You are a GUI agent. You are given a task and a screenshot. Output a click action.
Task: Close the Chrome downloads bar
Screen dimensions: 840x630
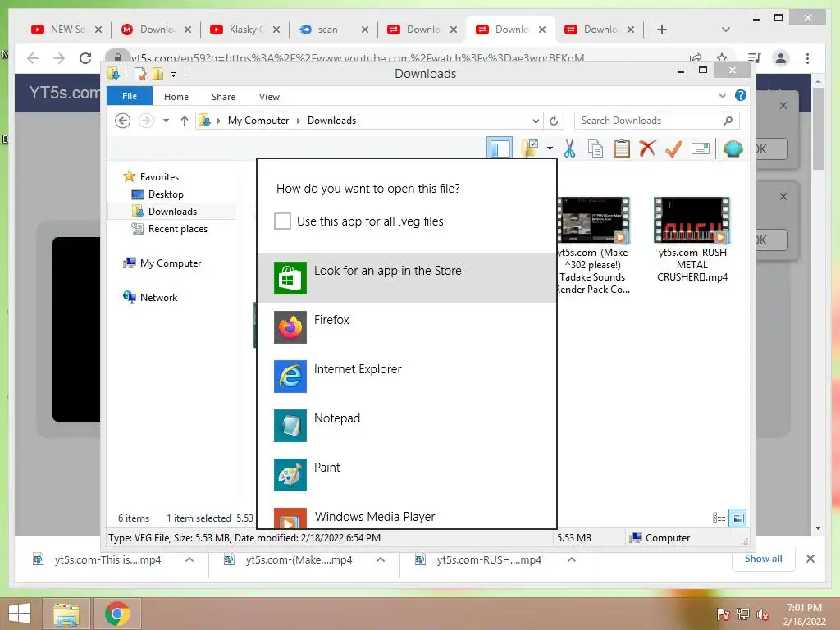tap(810, 559)
